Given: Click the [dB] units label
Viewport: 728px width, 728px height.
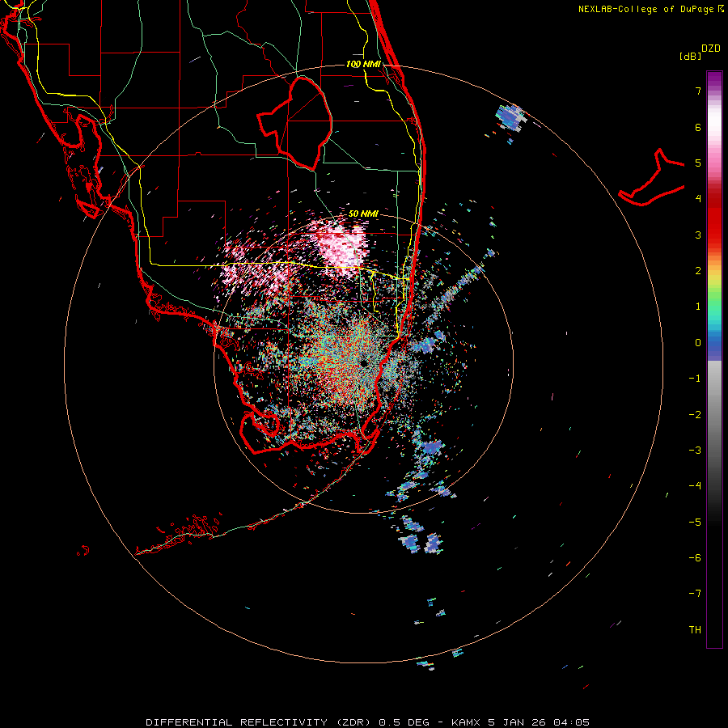Looking at the screenshot, I should [x=690, y=56].
